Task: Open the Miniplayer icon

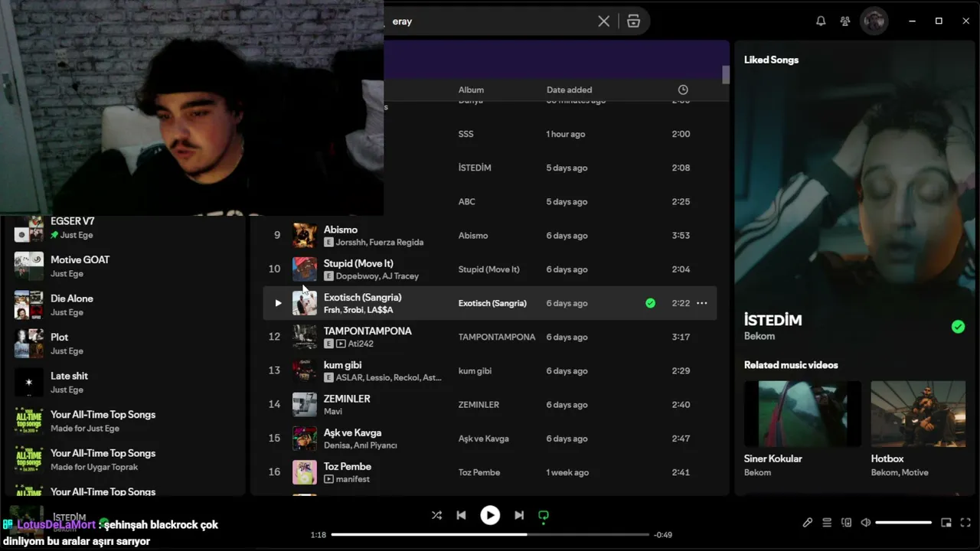Action: coord(946,523)
